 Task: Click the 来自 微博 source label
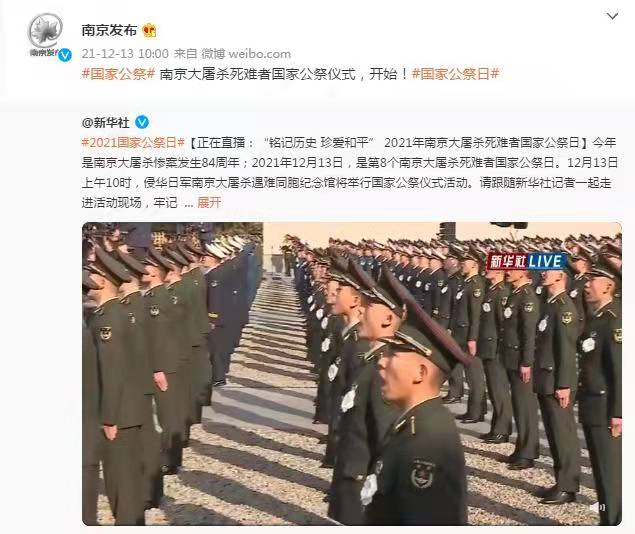tap(199, 53)
